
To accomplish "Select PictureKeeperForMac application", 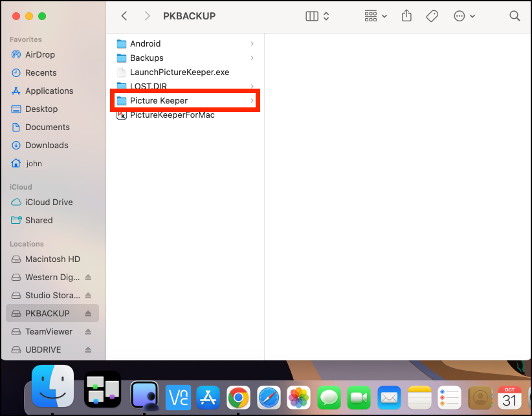I will [185, 115].
